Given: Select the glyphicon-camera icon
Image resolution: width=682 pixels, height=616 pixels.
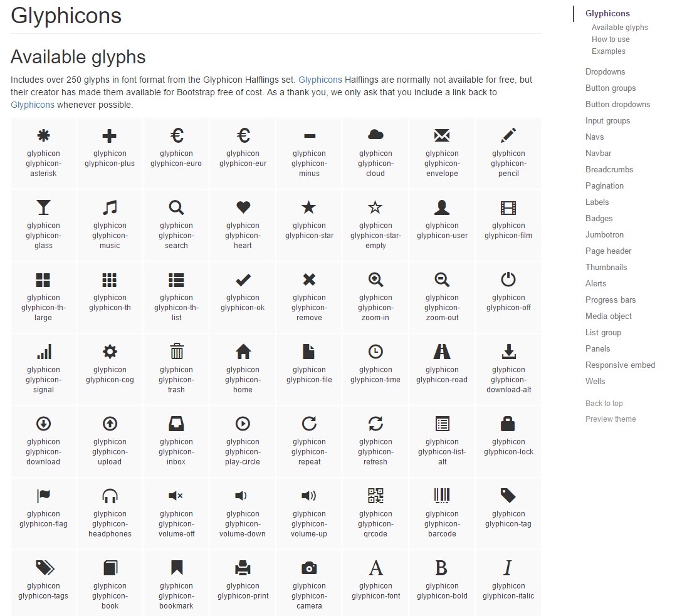Looking at the screenshot, I should point(308,568).
